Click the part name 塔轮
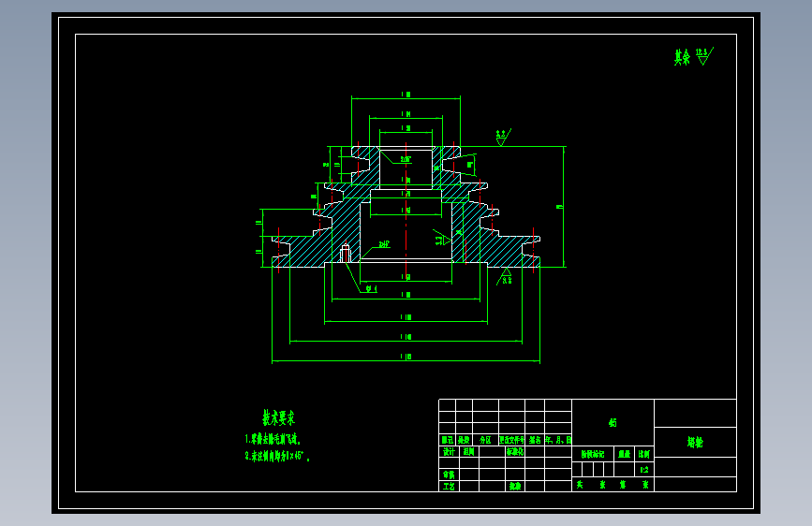The image size is (812, 526). point(695,442)
